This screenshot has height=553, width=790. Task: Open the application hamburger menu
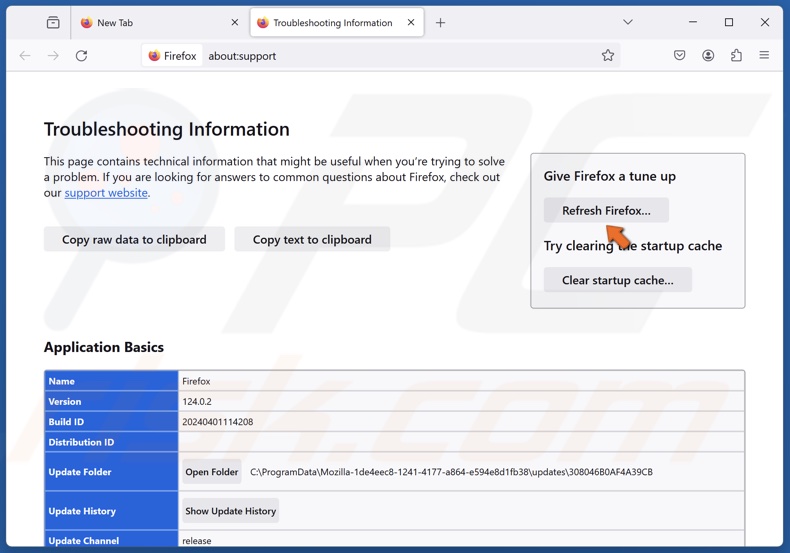764,55
